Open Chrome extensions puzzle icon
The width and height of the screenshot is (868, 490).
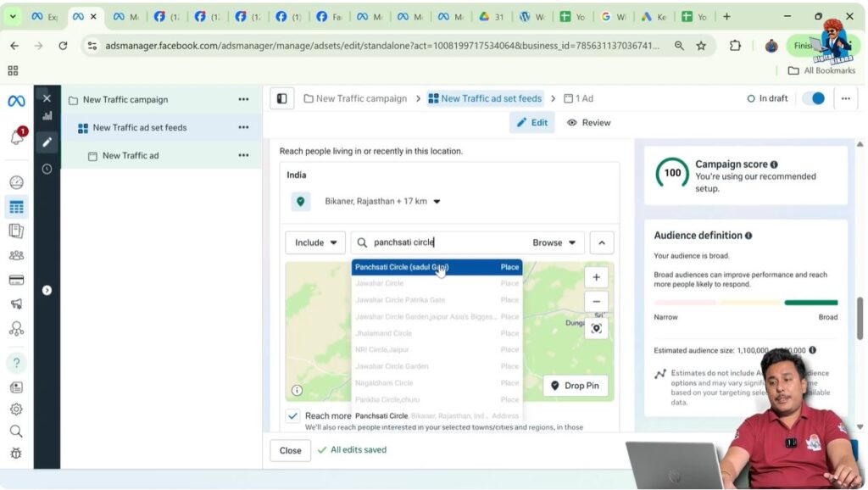pyautogui.click(x=735, y=46)
